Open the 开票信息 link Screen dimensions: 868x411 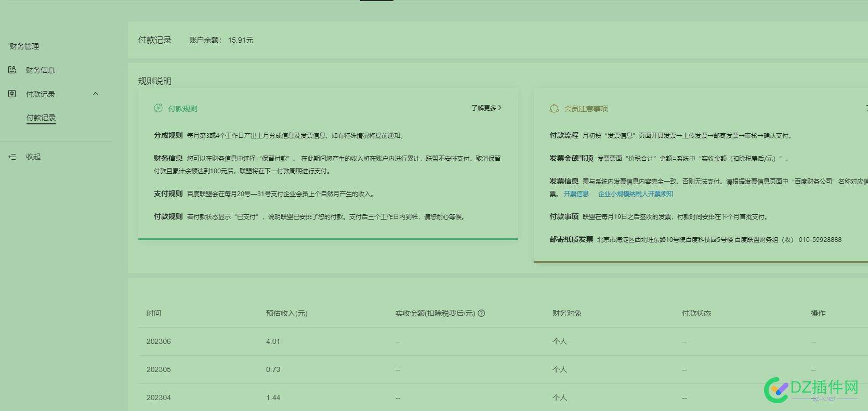[576, 194]
